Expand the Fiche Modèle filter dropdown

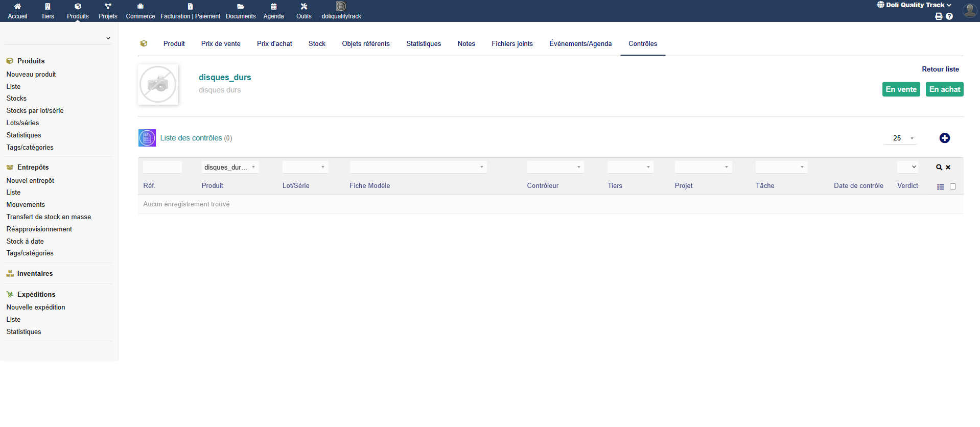pos(417,167)
